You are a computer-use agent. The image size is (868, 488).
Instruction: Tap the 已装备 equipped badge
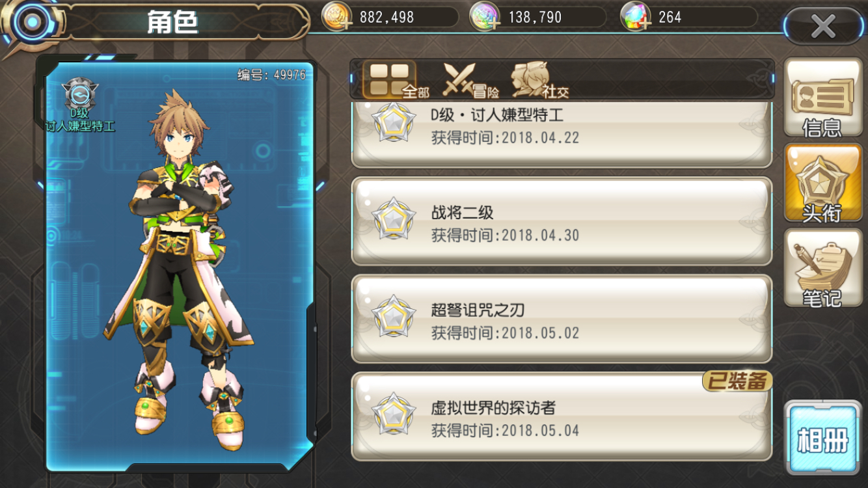pos(737,381)
